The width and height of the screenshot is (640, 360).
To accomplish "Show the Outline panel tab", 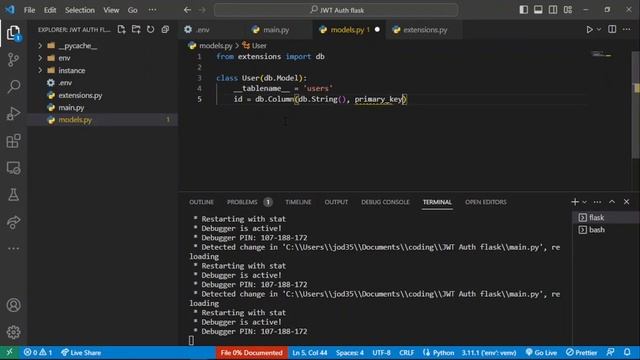I will click(x=201, y=202).
